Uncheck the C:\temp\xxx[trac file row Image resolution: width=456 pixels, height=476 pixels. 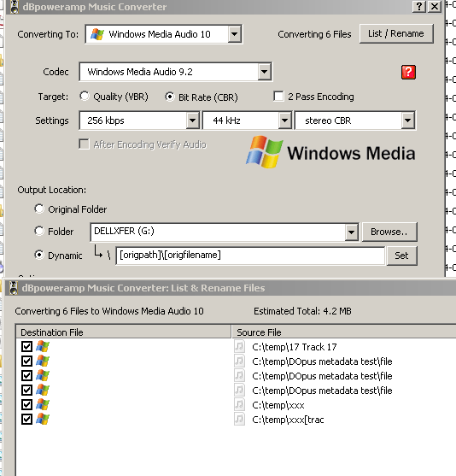(x=26, y=420)
